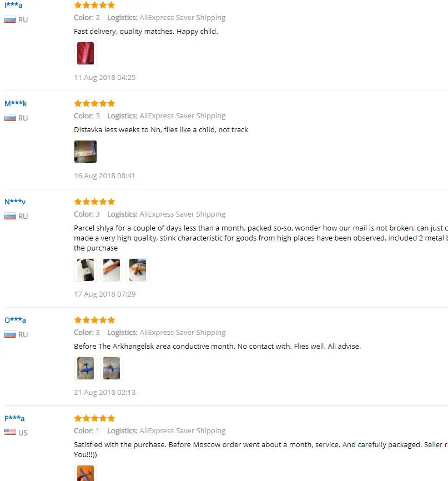View red item photo in I***a's review

tap(85, 53)
